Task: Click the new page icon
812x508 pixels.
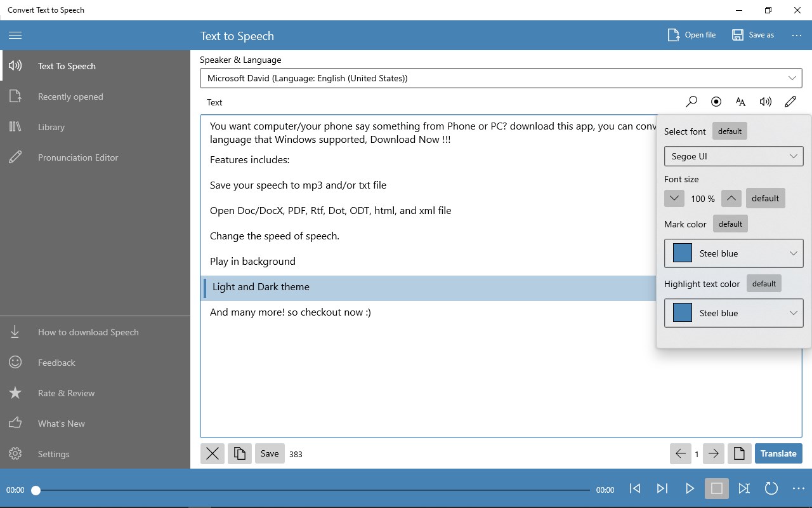Action: point(739,453)
